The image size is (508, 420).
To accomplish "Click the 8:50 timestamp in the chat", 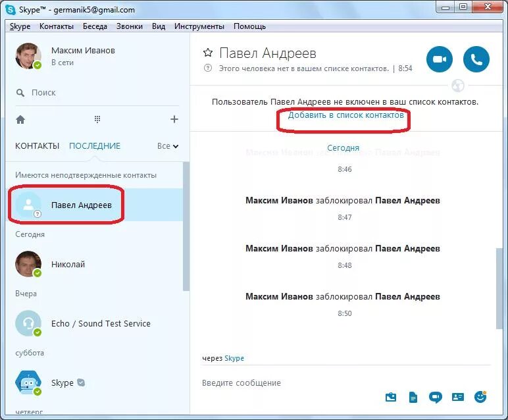I will [345, 313].
